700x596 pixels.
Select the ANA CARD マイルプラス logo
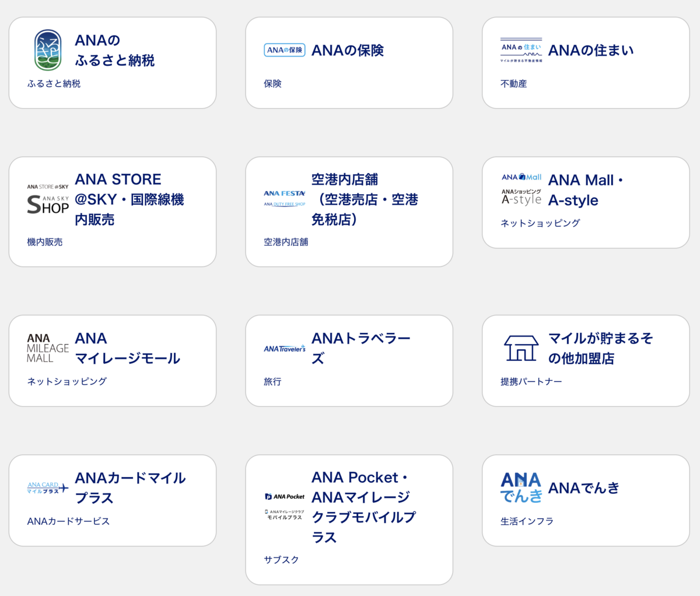(x=46, y=488)
